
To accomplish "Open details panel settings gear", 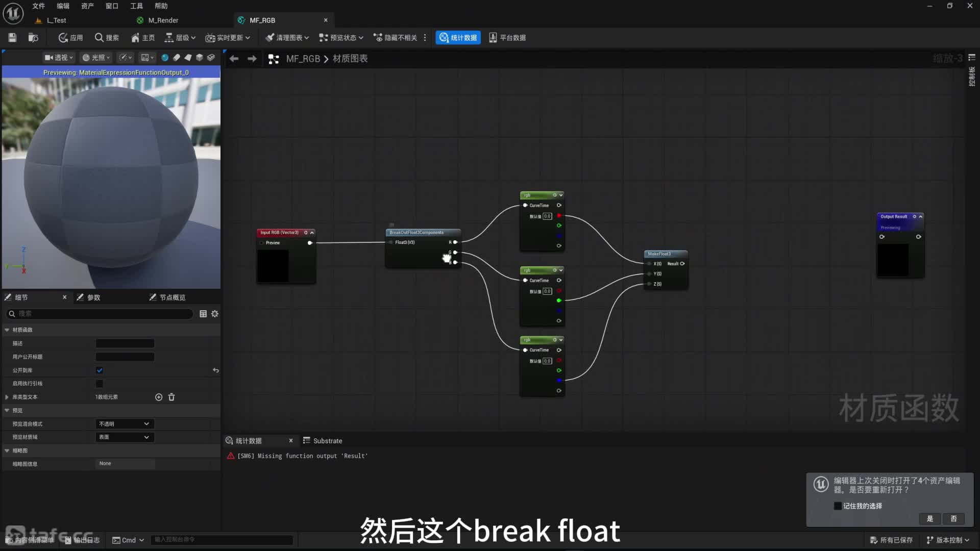I will pos(215,314).
